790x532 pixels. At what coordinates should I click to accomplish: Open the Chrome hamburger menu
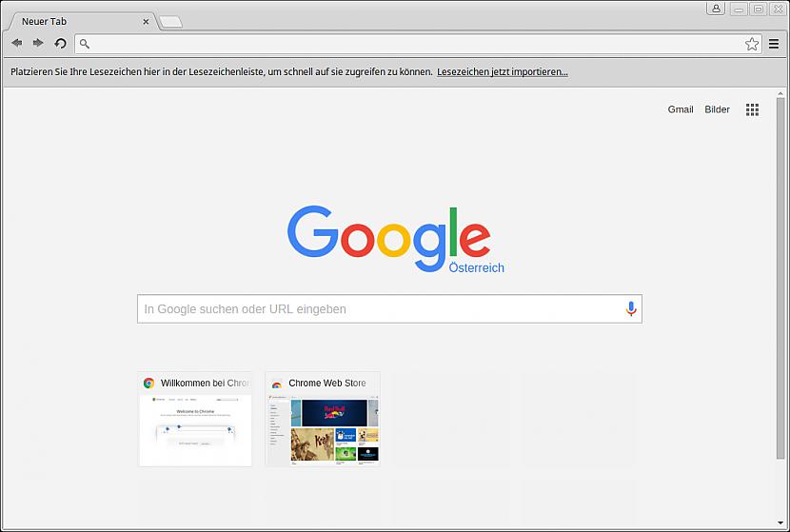(x=774, y=44)
